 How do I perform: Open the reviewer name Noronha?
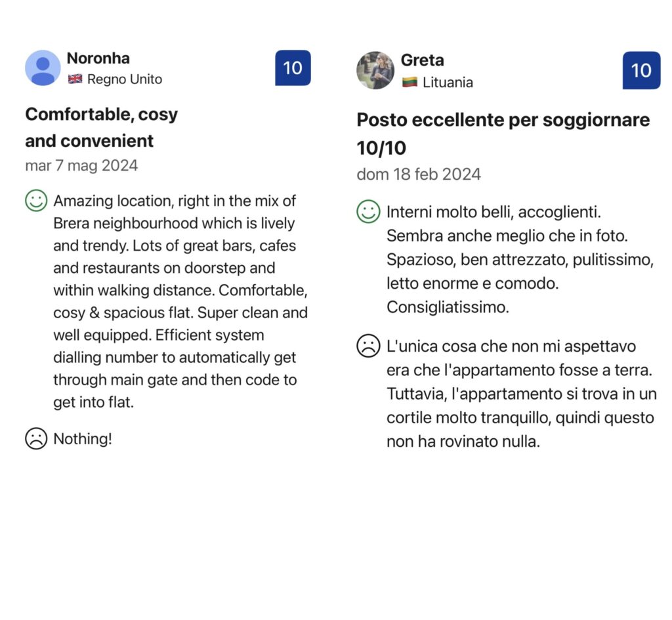[98, 58]
